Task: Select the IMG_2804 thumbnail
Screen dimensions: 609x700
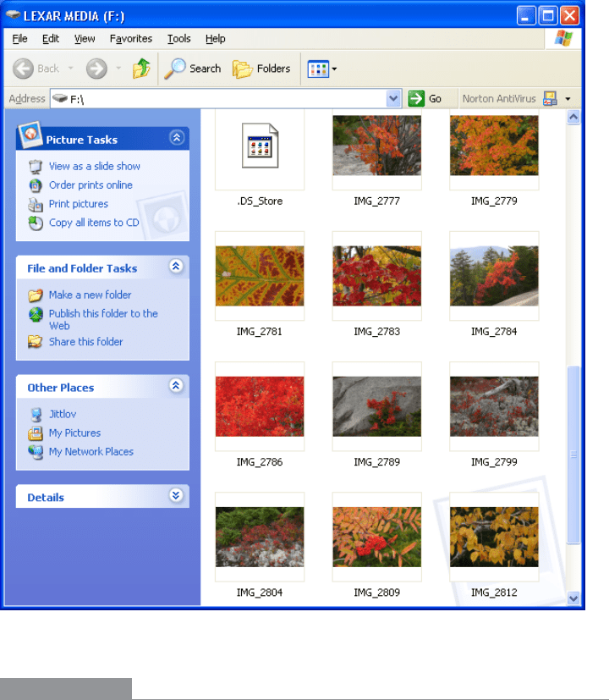Action: [260, 537]
